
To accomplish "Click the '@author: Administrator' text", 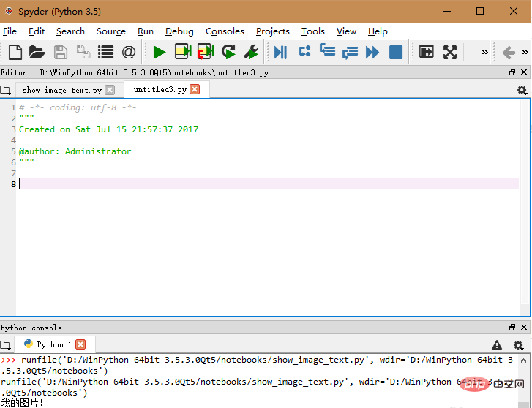I will 75,151.
